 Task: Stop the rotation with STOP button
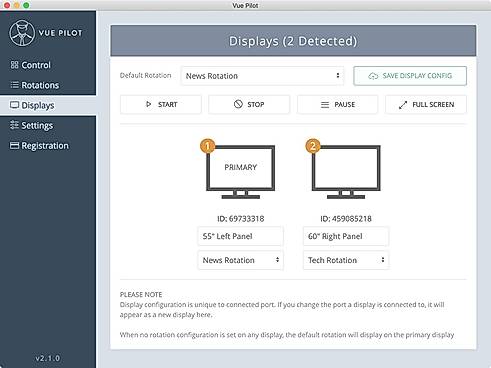[x=249, y=105]
